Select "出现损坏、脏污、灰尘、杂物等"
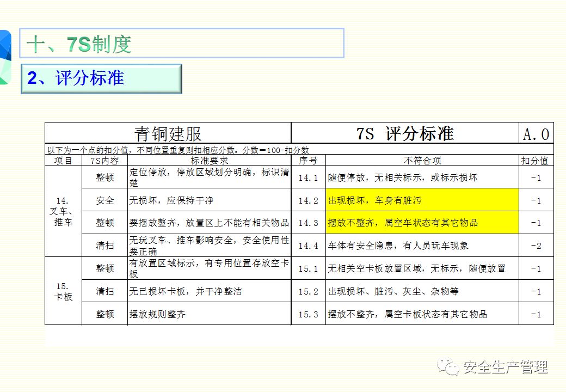Viewport: 566px width, 392px height. pos(422,291)
